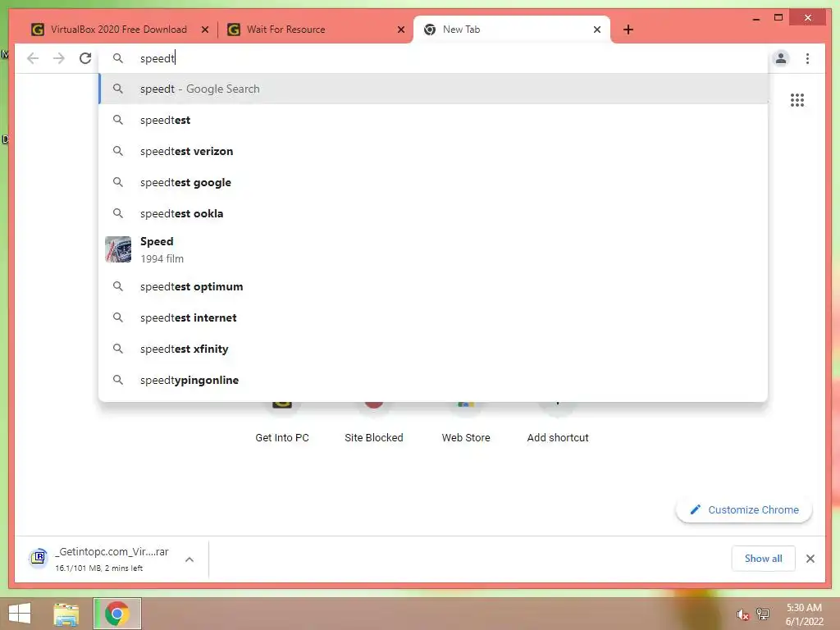Open Chrome's three-dot menu
This screenshot has width=840, height=630.
(x=807, y=58)
